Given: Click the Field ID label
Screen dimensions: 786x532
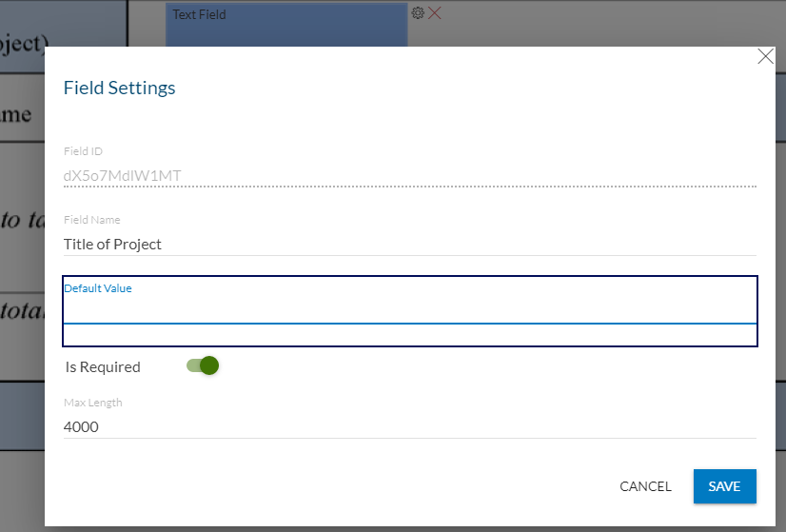Looking at the screenshot, I should 83,151.
